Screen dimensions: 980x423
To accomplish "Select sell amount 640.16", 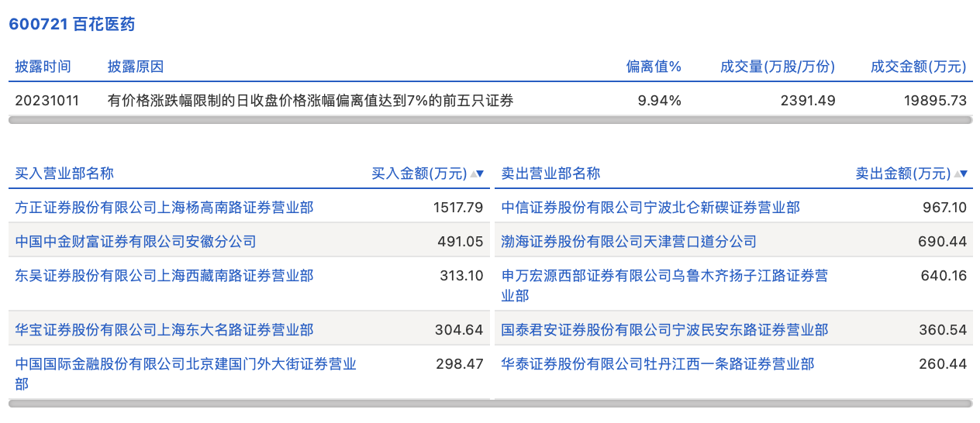I will [x=944, y=276].
